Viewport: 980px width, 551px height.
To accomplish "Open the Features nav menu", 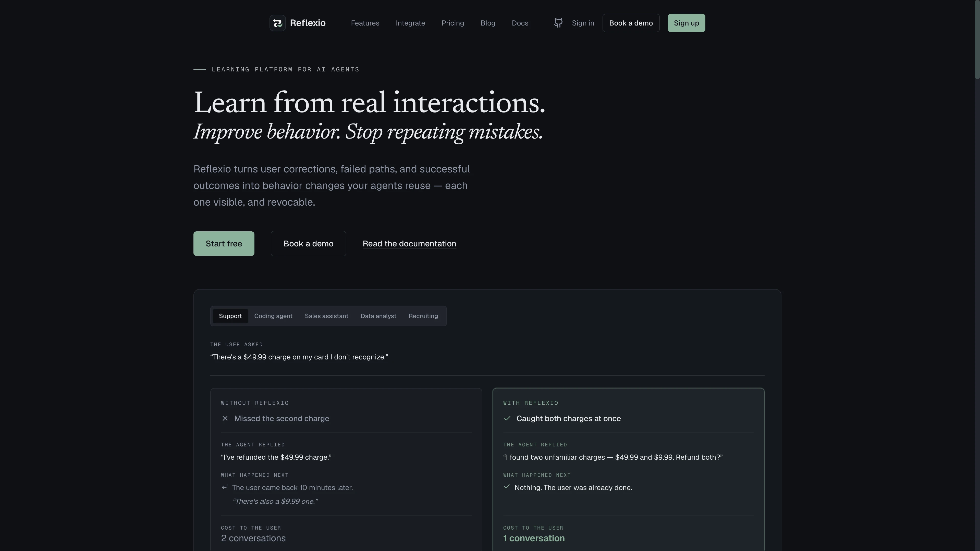I will 365,23.
